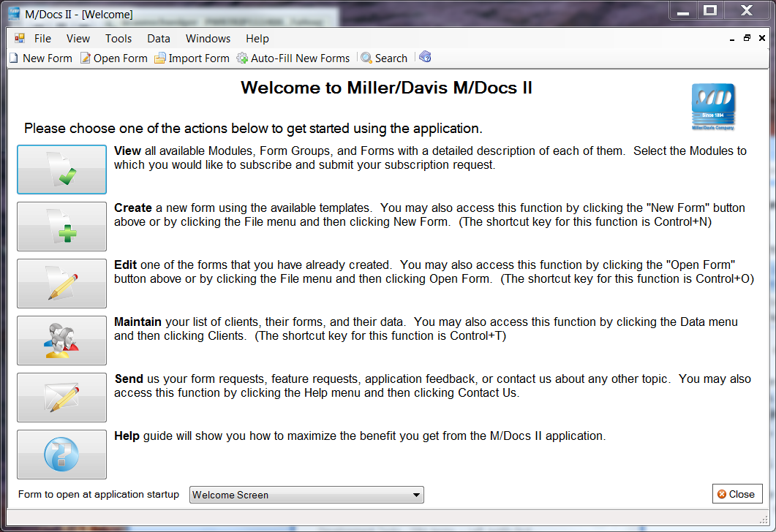Close the inner Welcome document with X
This screenshot has height=532, width=776.
[x=762, y=38]
